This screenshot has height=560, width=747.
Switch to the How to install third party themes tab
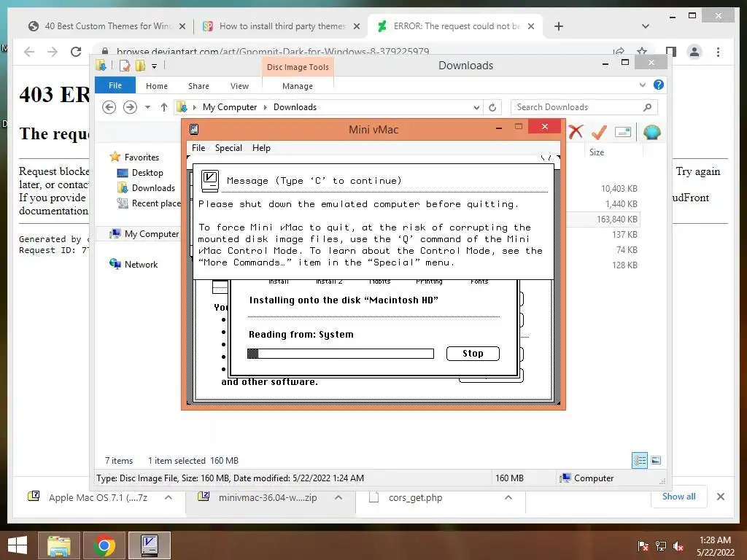pos(281,26)
